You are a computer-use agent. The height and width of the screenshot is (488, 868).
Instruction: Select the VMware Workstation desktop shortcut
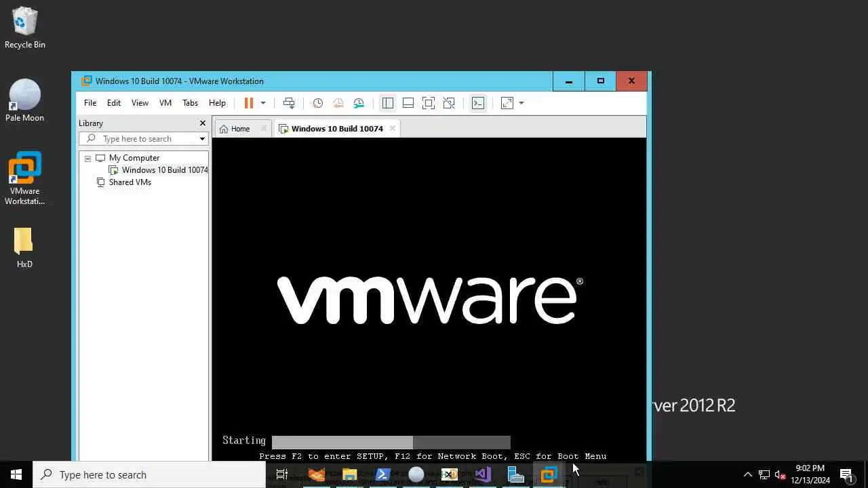24,178
